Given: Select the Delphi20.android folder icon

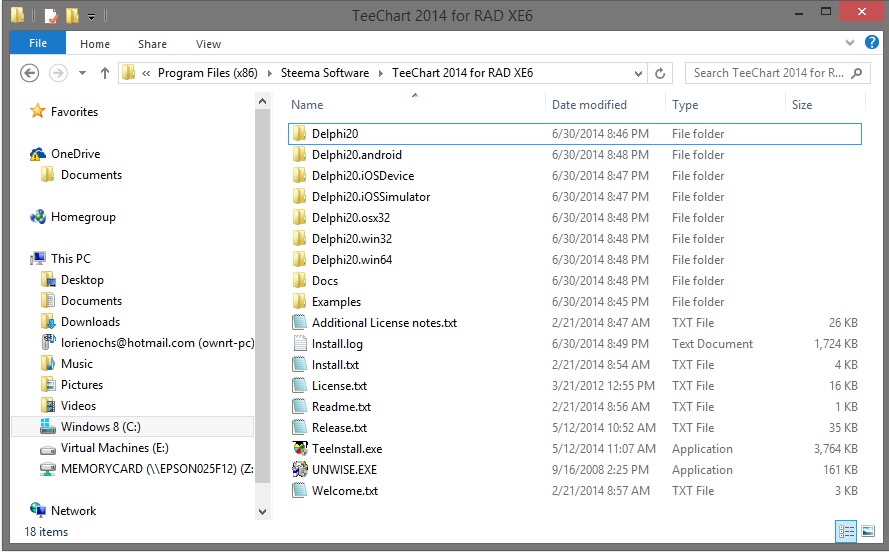Looking at the screenshot, I should [299, 155].
